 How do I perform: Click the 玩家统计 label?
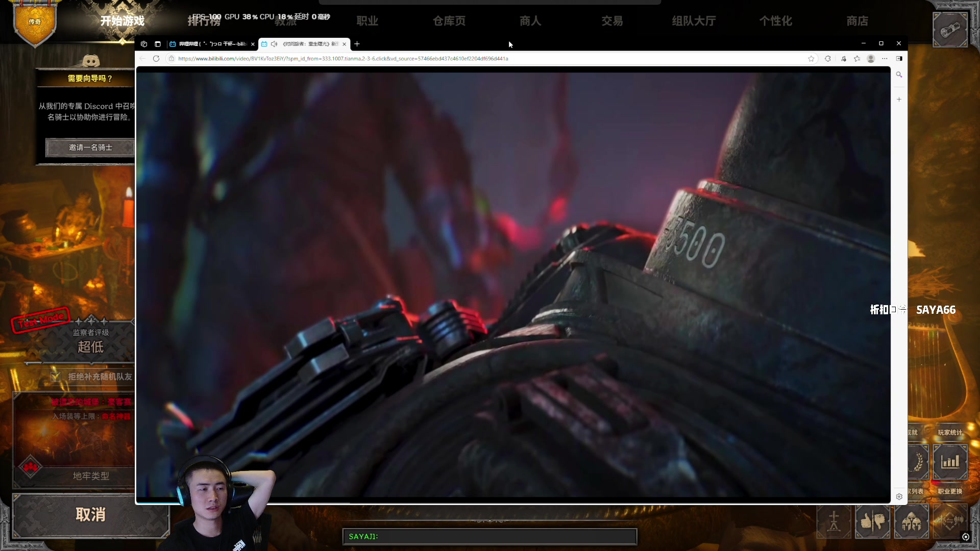tap(950, 433)
